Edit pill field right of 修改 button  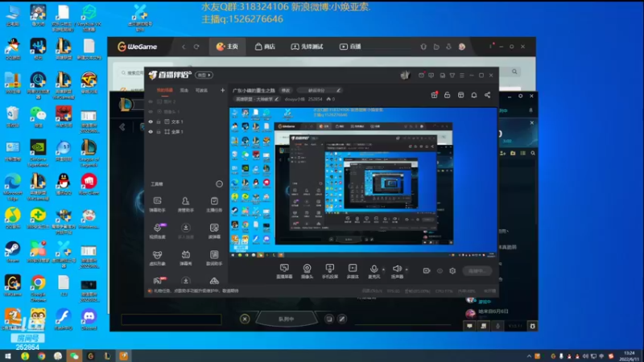(320, 90)
